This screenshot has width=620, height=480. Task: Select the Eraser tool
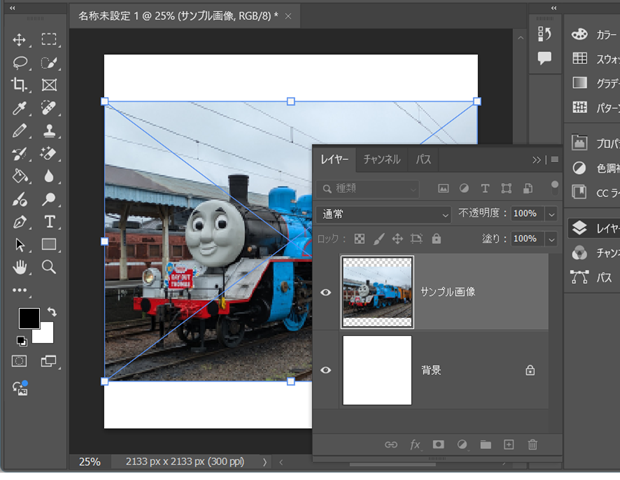49,153
